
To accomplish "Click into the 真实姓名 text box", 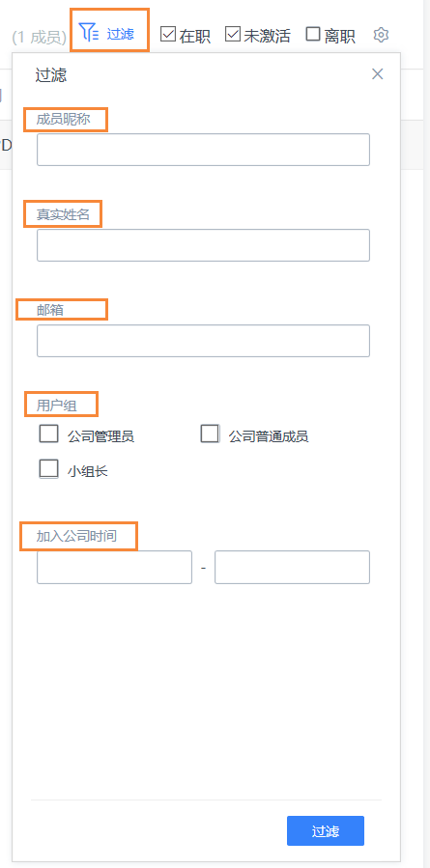I will [x=203, y=245].
